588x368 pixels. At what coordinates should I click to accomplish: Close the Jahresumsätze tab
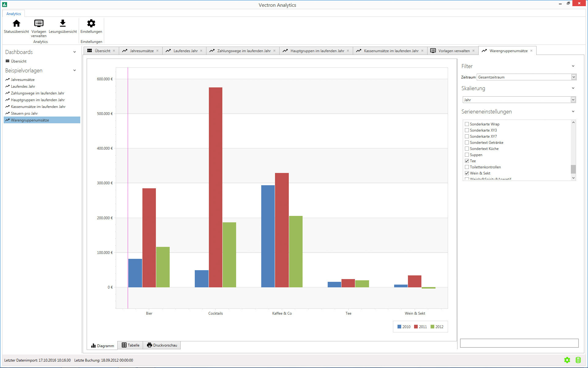coord(157,51)
